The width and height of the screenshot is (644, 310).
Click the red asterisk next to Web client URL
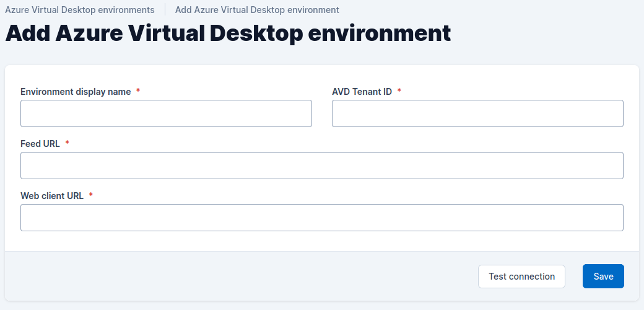click(91, 195)
